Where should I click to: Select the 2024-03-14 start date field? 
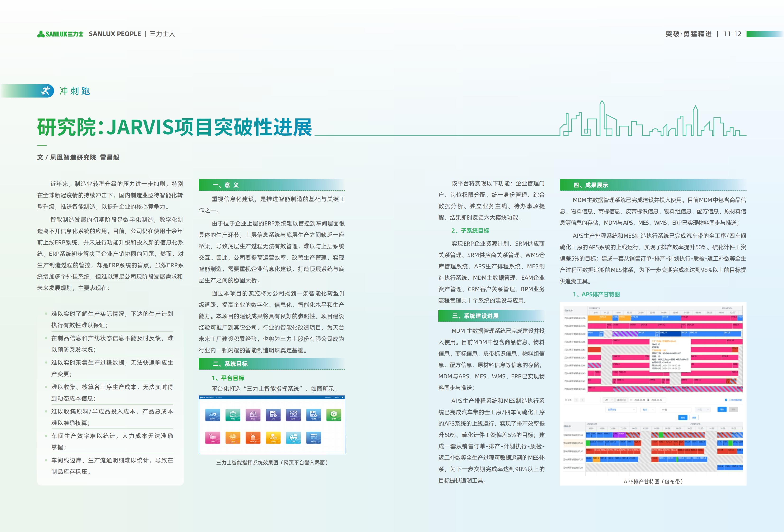pos(640,400)
